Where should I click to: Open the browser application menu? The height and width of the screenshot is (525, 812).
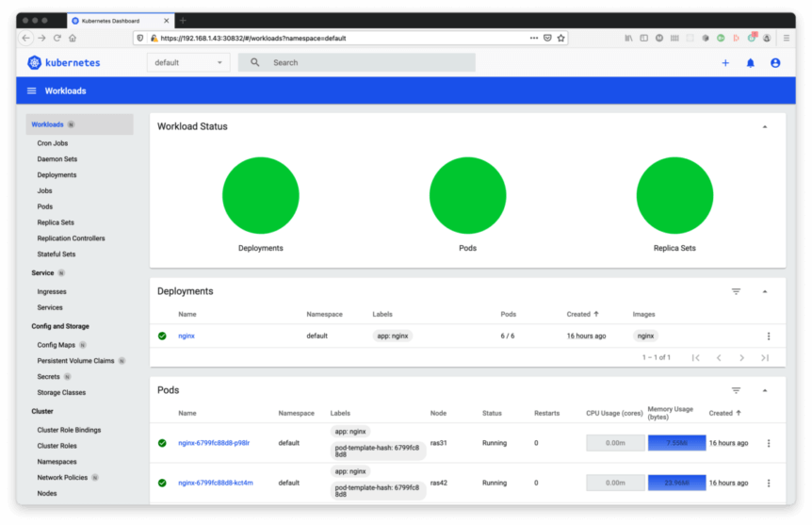coord(787,38)
